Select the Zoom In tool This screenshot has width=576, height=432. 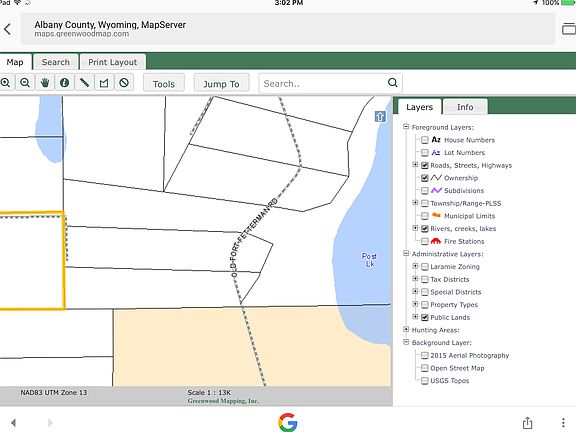click(6, 83)
